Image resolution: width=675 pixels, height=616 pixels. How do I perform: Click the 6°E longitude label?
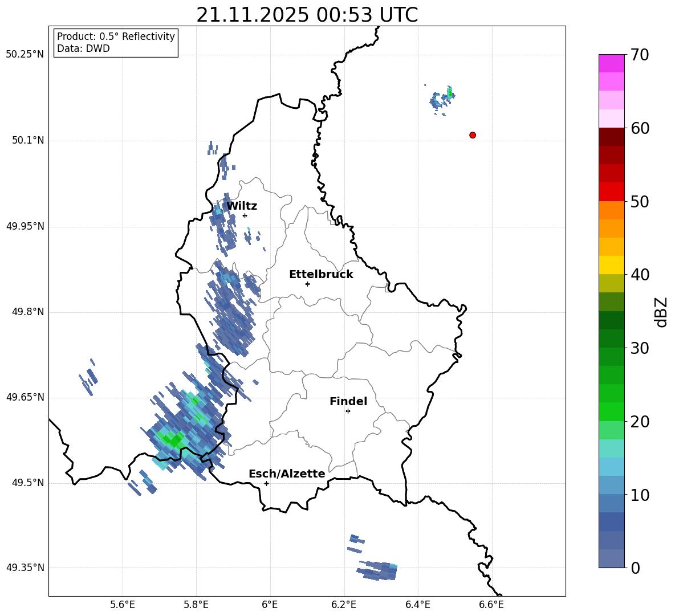[270, 605]
